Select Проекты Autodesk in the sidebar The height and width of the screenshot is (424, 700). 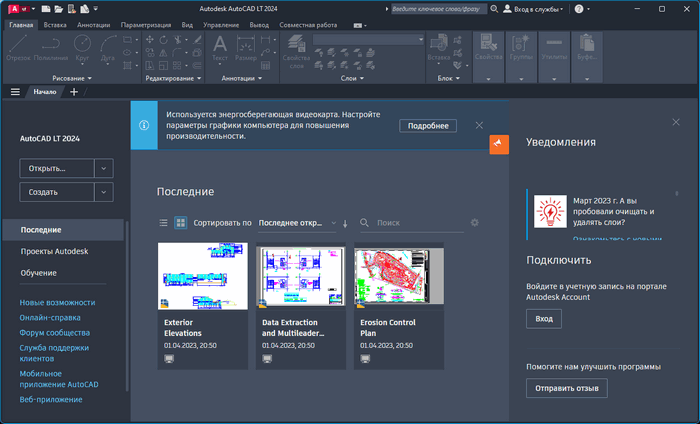(54, 251)
